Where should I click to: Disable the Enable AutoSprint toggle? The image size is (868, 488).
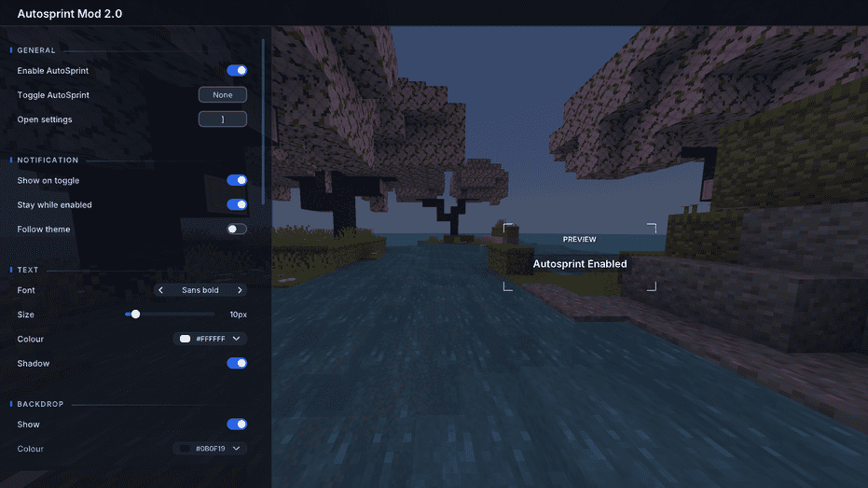(x=237, y=70)
